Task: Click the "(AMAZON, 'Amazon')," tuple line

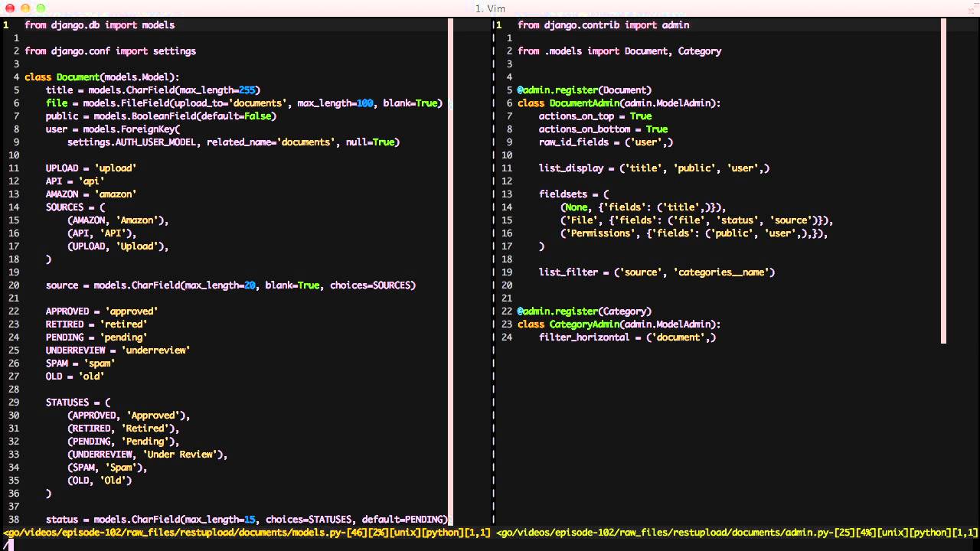Action: tap(118, 220)
